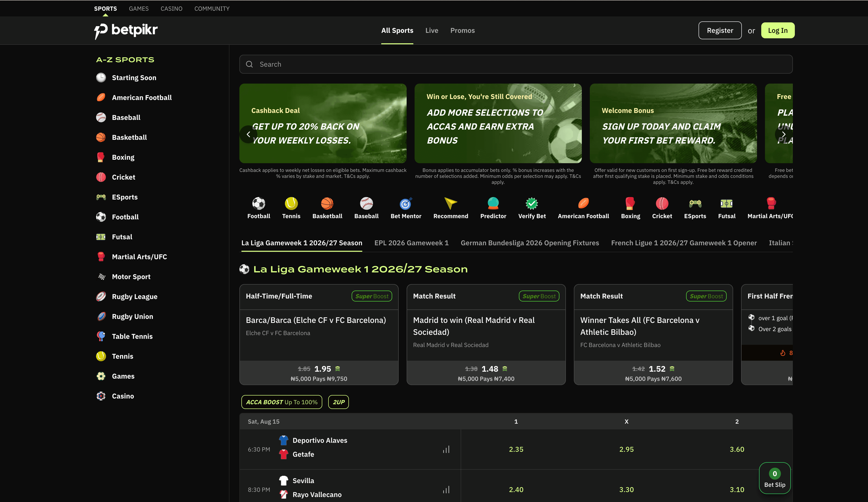This screenshot has width=868, height=502.
Task: Select American Football in sports icon strip
Action: pyautogui.click(x=583, y=208)
